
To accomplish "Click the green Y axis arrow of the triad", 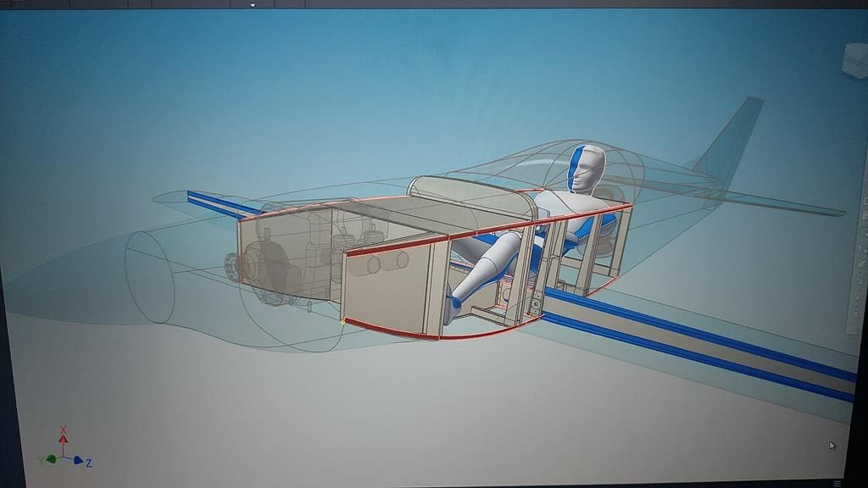I will pyautogui.click(x=51, y=459).
